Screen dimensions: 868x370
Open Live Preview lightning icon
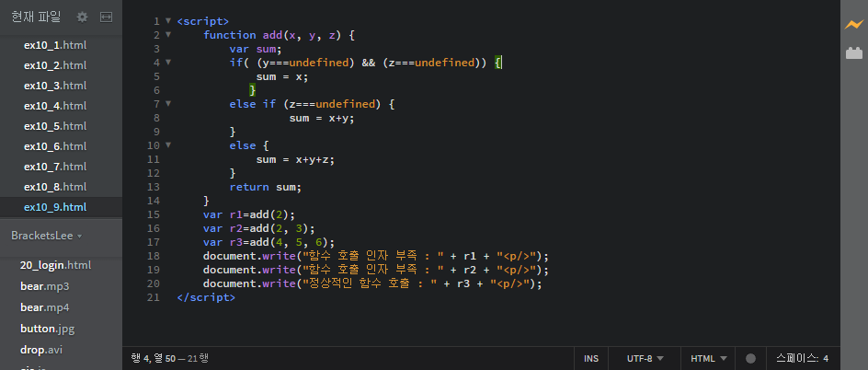853,24
